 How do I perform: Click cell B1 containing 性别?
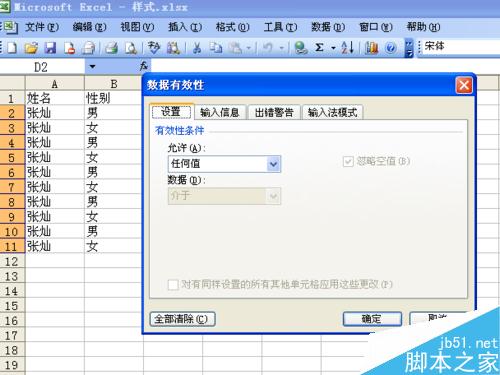[x=114, y=98]
